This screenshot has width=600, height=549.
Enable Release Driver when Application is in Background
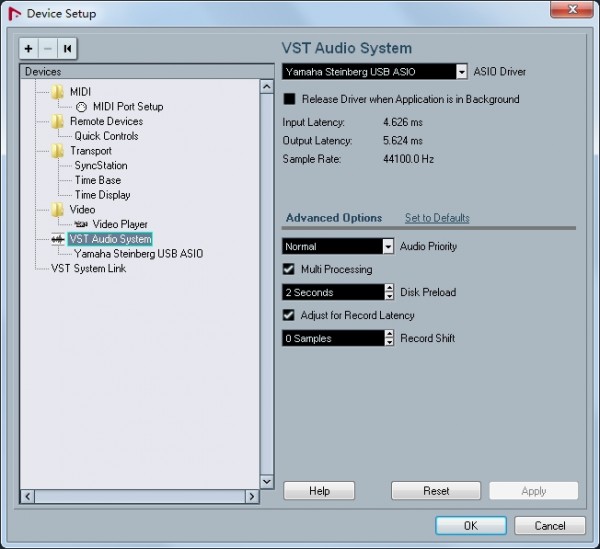pos(290,100)
